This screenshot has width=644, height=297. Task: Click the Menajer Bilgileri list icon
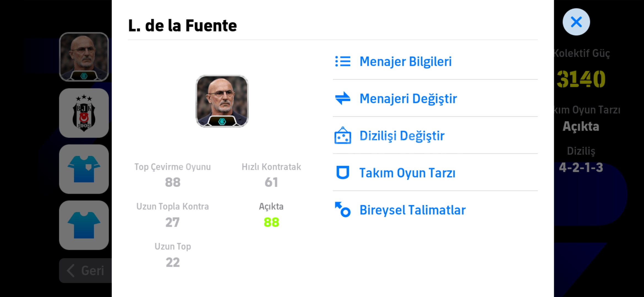(343, 61)
